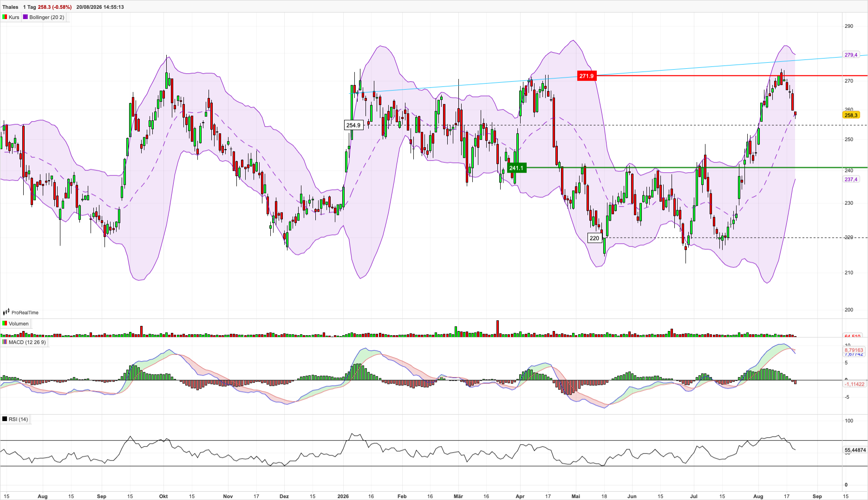Click the purple Bollinger legend swatch
The width and height of the screenshot is (868, 500).
[x=26, y=17]
